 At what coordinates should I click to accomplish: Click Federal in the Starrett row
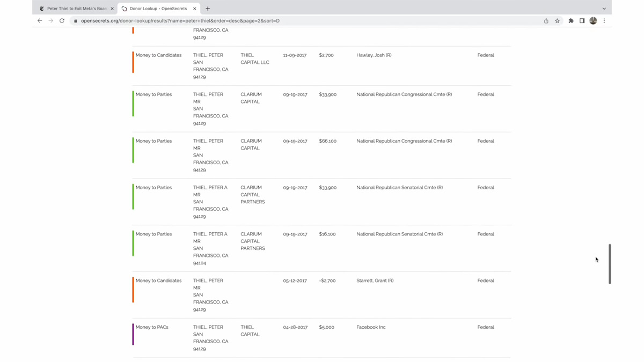tap(485, 281)
